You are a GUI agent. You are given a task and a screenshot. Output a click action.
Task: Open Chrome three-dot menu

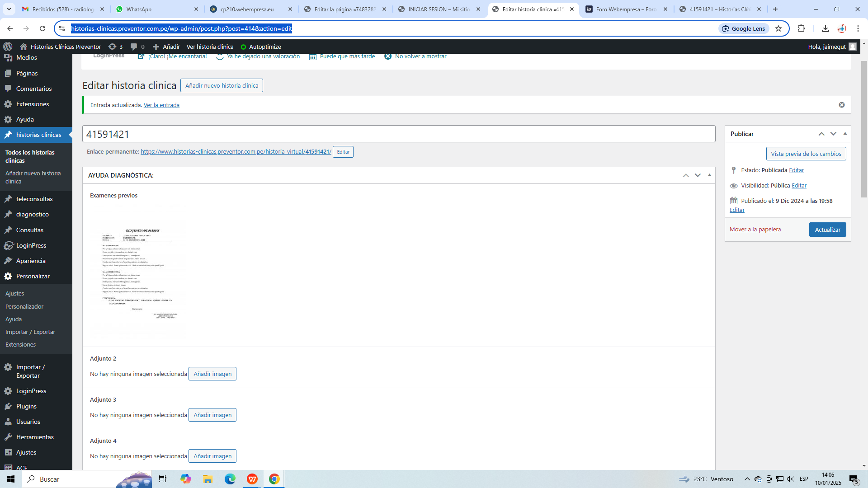coord(858,28)
